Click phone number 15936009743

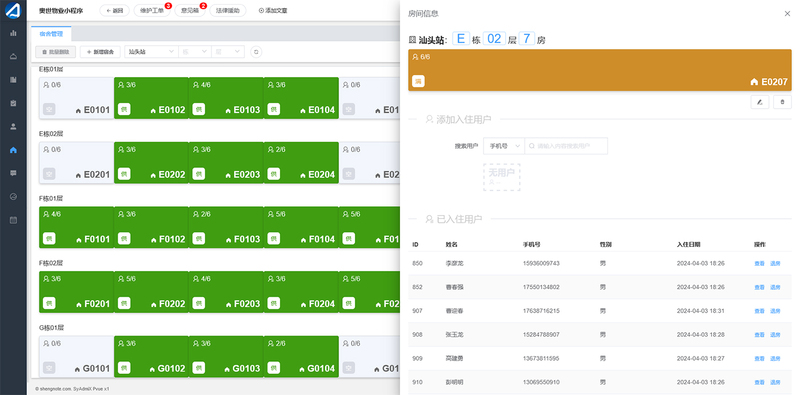point(541,264)
